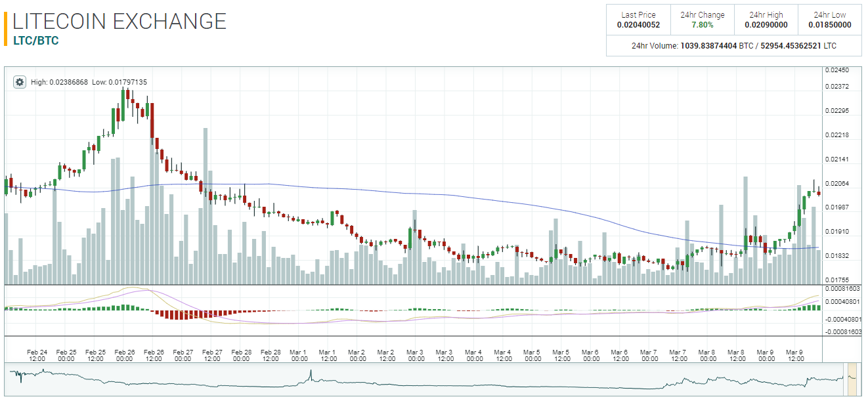Click the chart Low: 0.01797135 readout
Image resolution: width=868 pixels, height=403 pixels.
119,82
